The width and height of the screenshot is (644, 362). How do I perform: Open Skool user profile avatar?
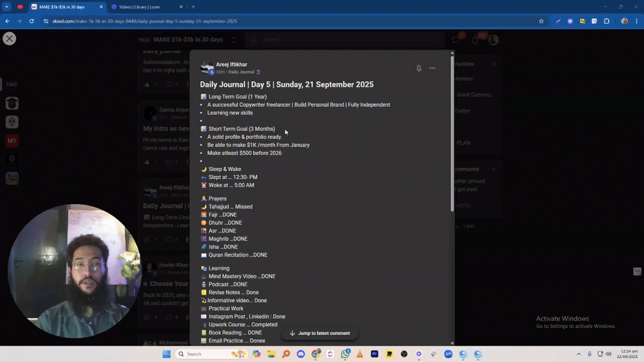[x=493, y=40]
